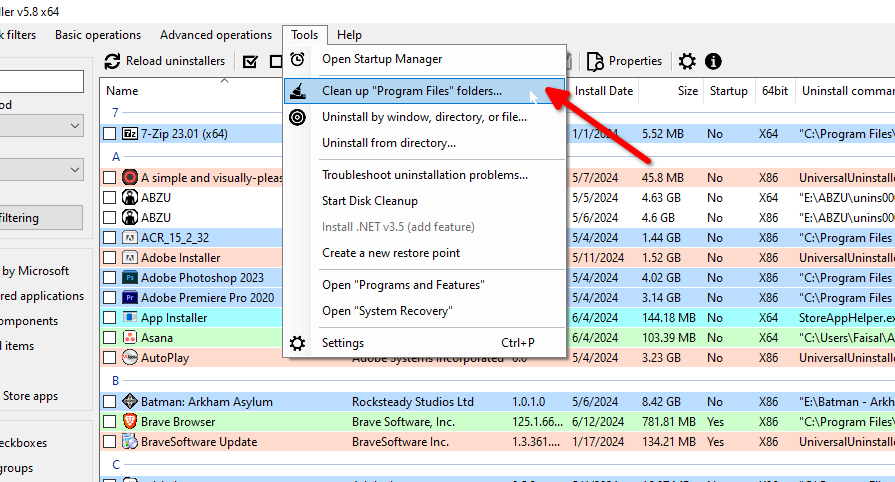Image resolution: width=895 pixels, height=482 pixels.
Task: Click the select-all checked box toolbar icon
Action: [250, 62]
